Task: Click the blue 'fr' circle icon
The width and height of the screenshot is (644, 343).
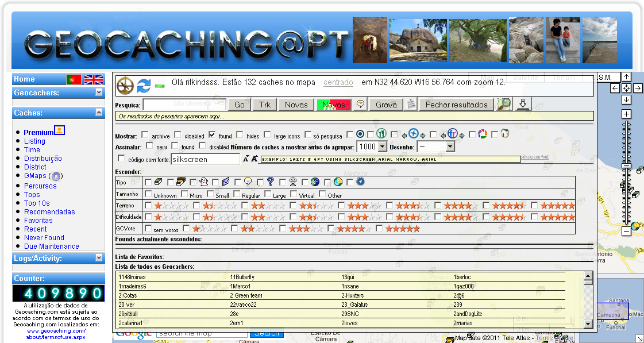Action: [452, 134]
